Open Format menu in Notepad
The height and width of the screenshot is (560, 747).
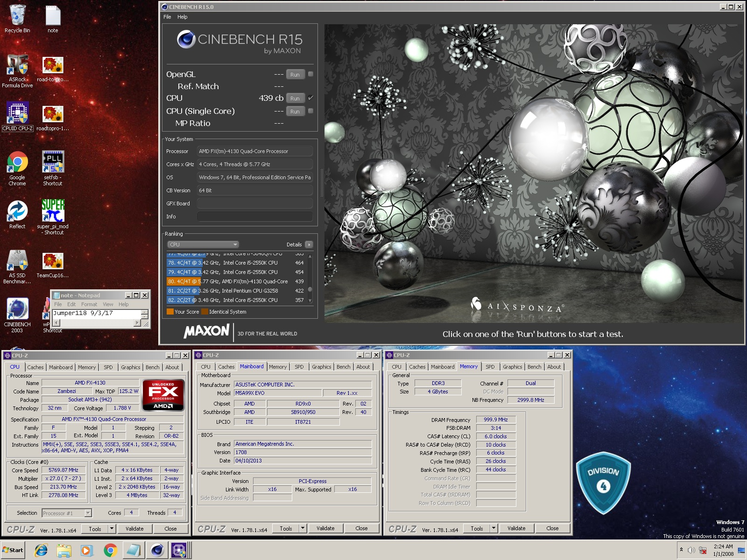89,304
